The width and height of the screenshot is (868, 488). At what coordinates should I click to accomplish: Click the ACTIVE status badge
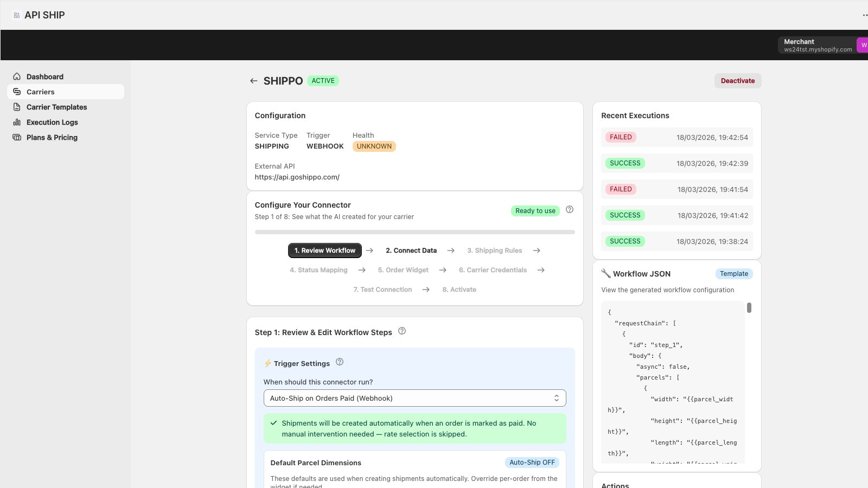coord(323,81)
